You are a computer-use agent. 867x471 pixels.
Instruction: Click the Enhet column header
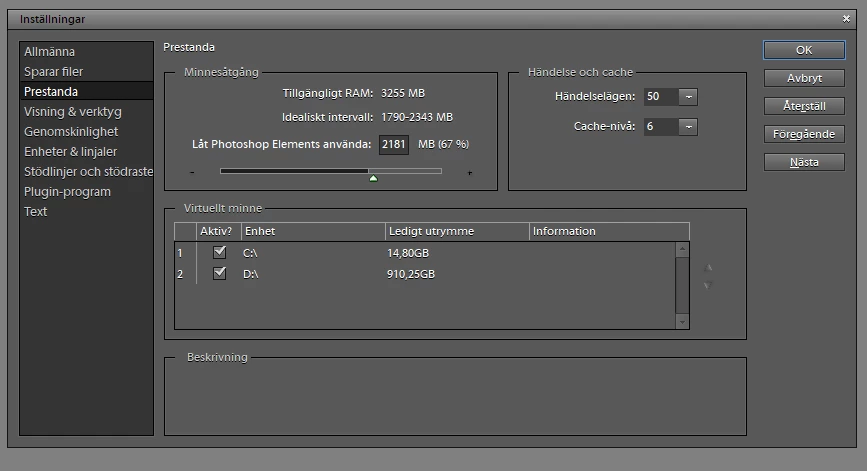[314, 231]
